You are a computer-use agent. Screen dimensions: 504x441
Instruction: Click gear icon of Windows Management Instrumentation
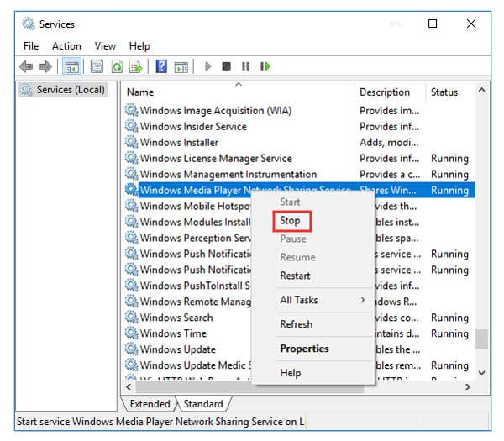[131, 174]
